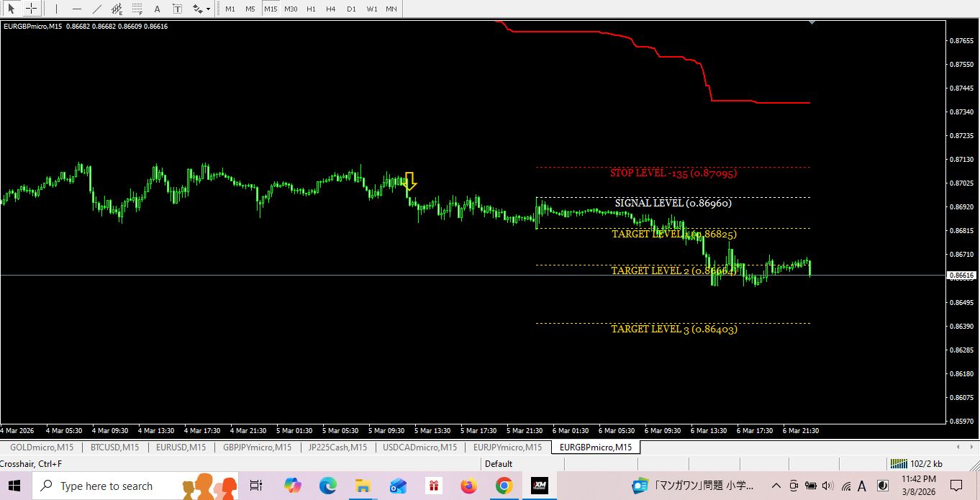Show hidden system tray icons
This screenshot has height=500, width=980.
(776, 486)
